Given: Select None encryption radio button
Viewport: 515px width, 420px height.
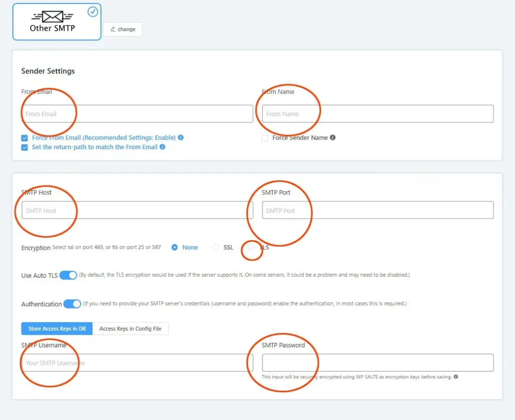Looking at the screenshot, I should (175, 248).
